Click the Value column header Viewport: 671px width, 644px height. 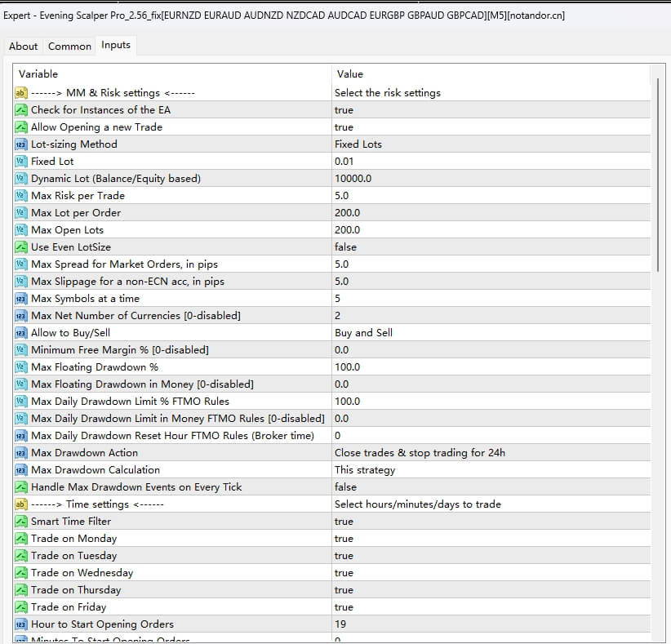490,74
